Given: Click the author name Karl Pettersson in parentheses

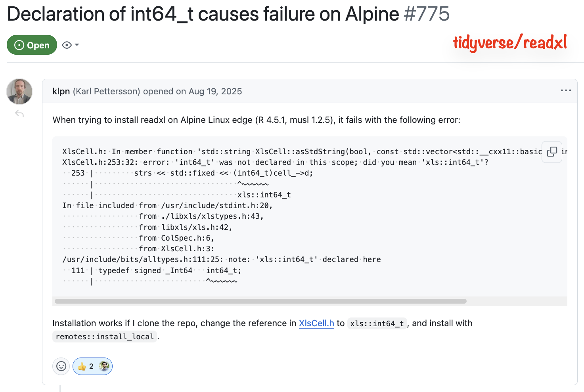Looking at the screenshot, I should click(x=106, y=92).
